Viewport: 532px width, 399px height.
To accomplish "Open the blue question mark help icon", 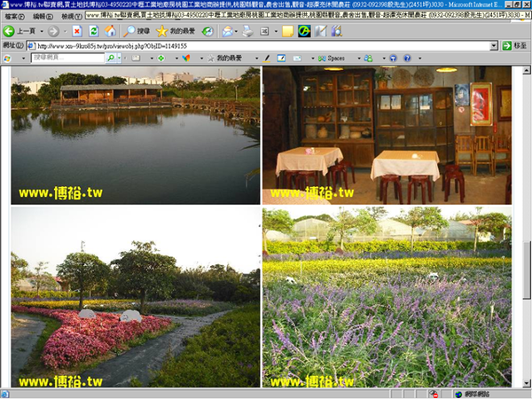I will [x=407, y=59].
